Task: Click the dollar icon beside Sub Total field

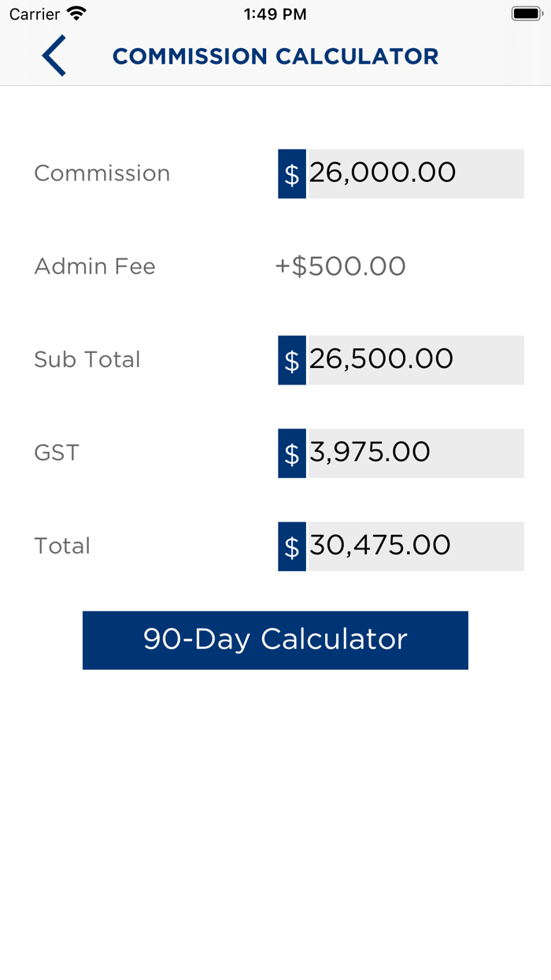Action: click(291, 360)
